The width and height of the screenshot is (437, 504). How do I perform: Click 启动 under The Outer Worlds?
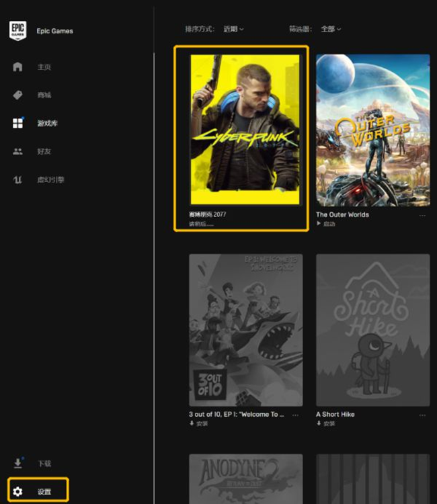point(329,224)
